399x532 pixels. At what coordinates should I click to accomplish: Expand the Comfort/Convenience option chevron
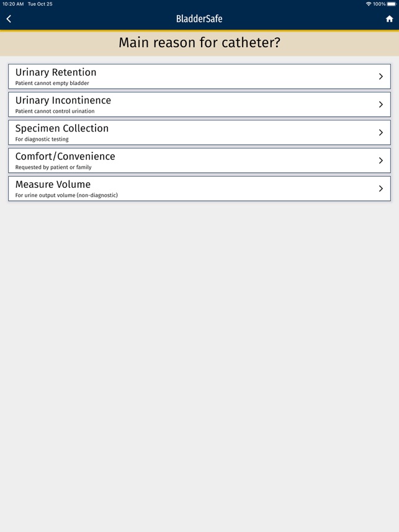click(380, 160)
